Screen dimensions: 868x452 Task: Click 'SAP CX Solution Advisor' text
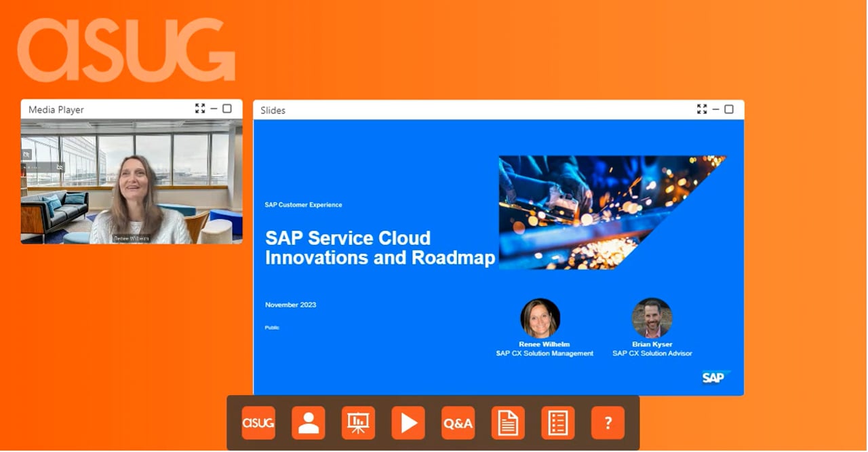pyautogui.click(x=652, y=354)
